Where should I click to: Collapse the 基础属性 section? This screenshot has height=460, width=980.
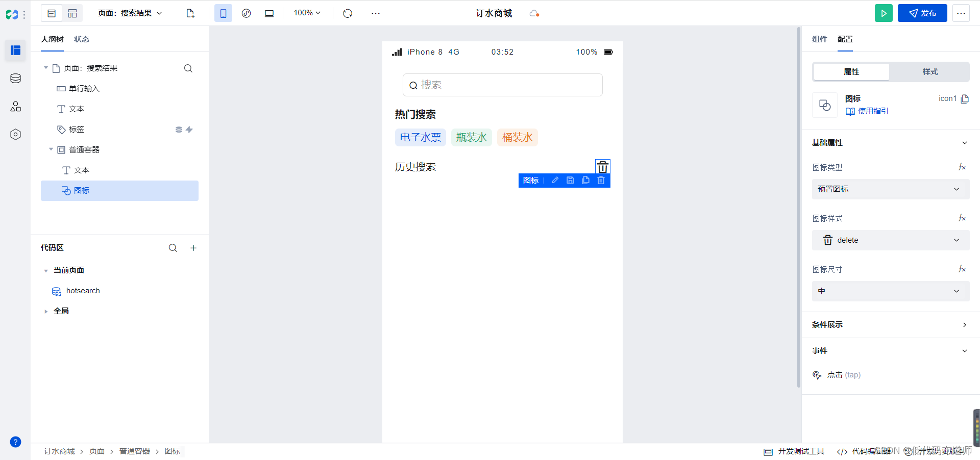pos(964,143)
